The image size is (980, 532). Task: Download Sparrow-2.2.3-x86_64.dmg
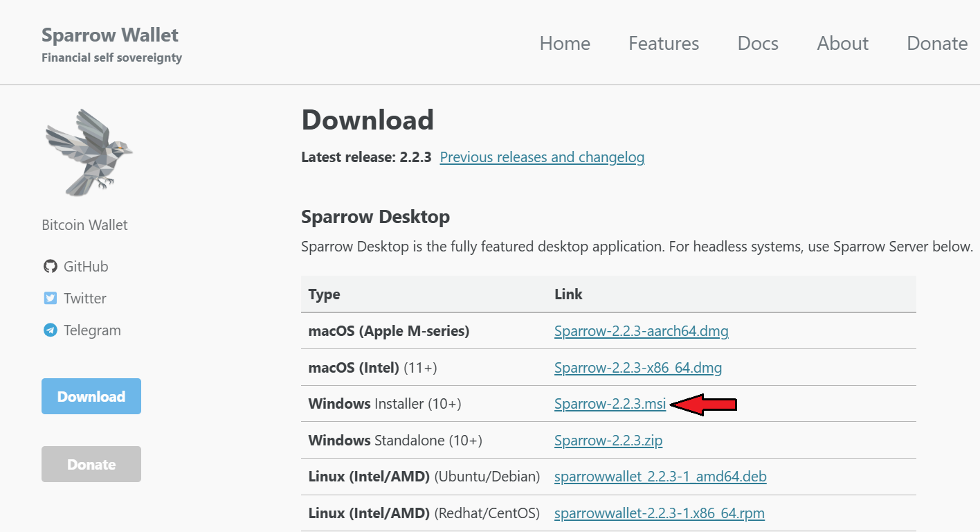[x=638, y=368]
